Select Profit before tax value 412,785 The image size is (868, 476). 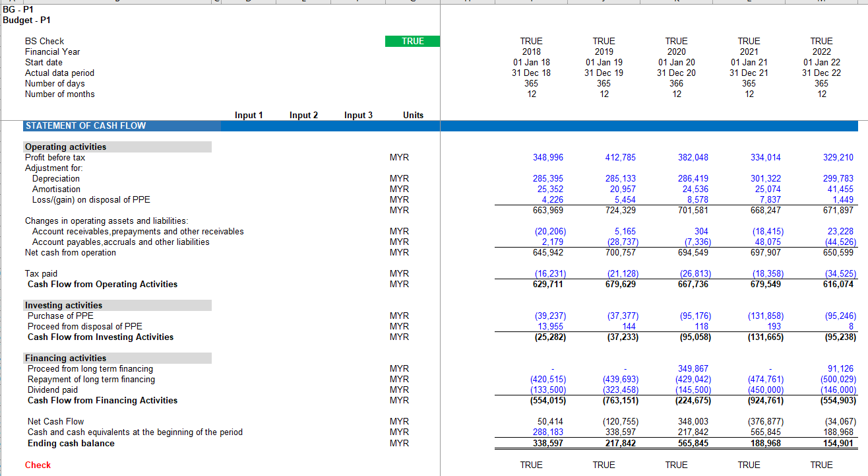[621, 157]
